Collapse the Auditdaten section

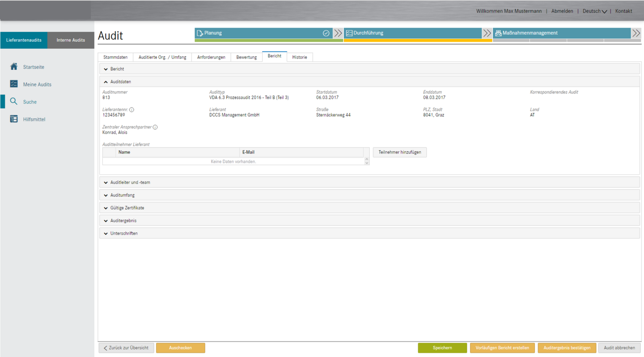[106, 82]
